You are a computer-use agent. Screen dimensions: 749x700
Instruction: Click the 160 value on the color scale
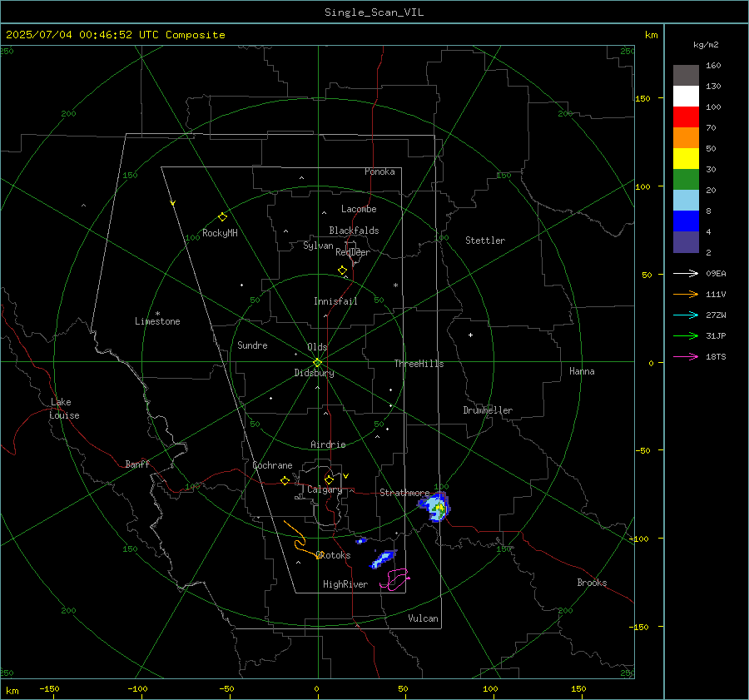(713, 66)
